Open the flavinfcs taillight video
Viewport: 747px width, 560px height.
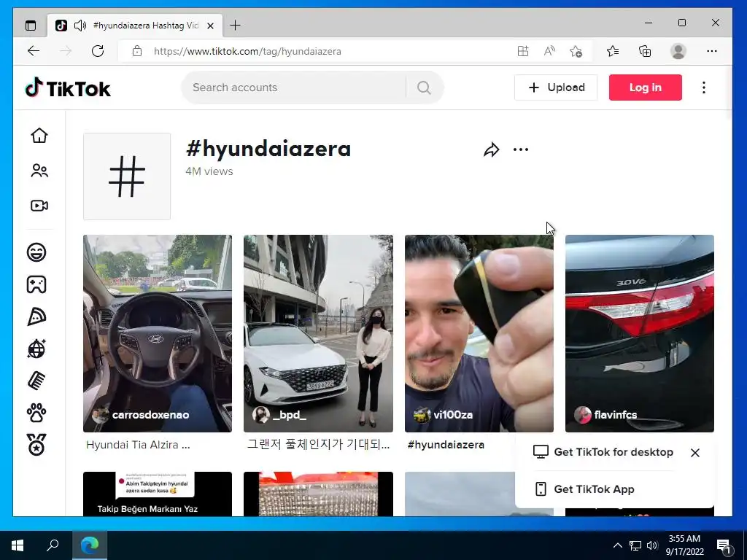(640, 333)
